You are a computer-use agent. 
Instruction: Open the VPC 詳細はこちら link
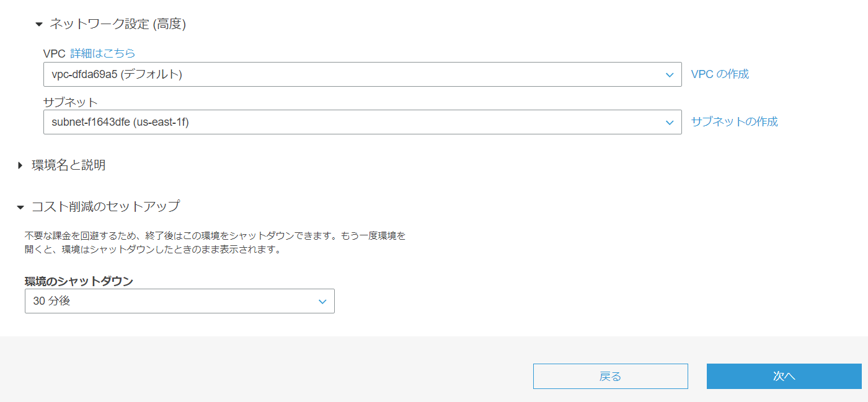click(102, 53)
